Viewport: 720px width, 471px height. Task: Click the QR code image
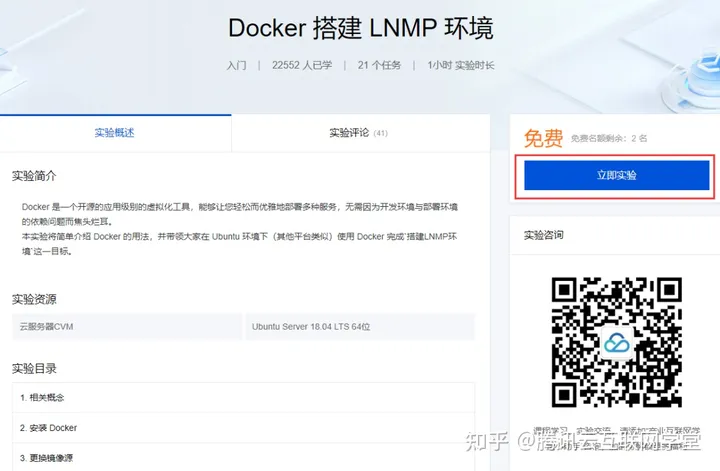coord(617,342)
